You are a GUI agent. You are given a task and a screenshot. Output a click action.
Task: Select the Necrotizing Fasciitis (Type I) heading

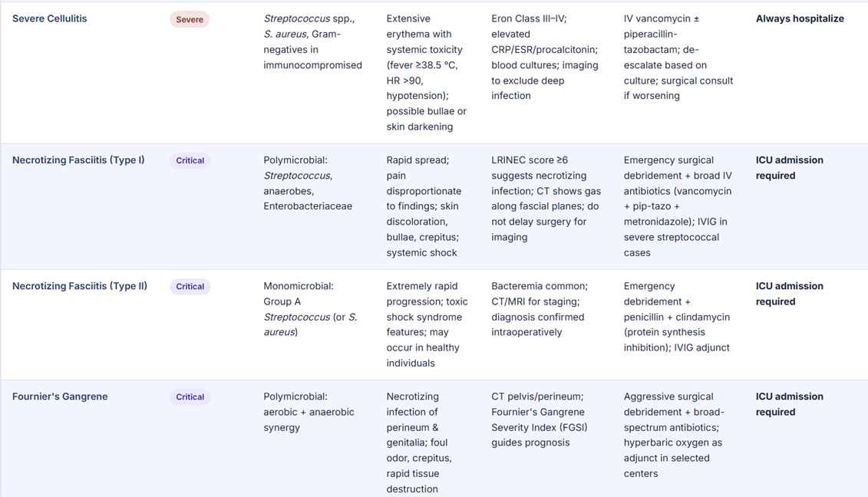[x=78, y=160]
